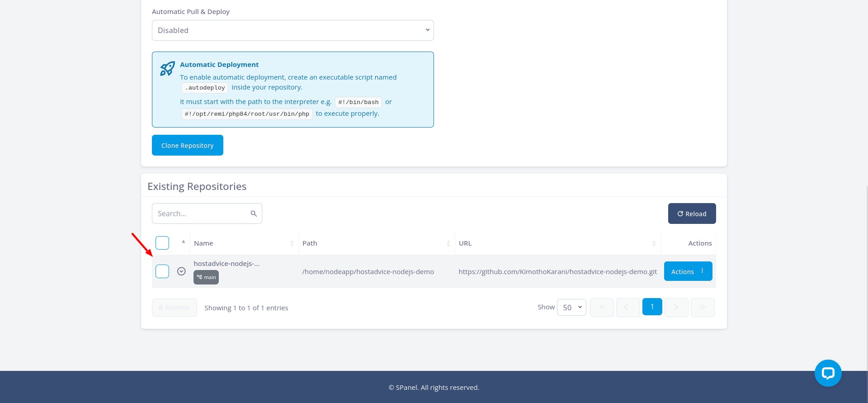Sort repositories by URL column

pyautogui.click(x=557, y=243)
